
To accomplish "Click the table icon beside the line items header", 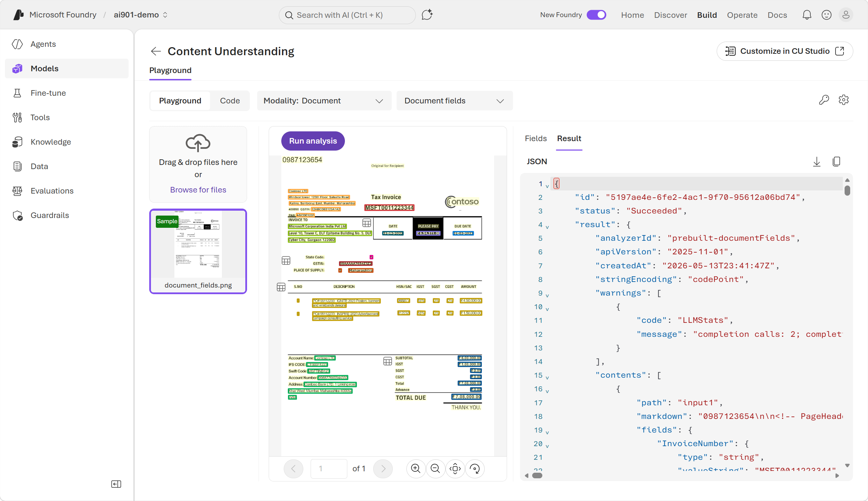I will 281,287.
